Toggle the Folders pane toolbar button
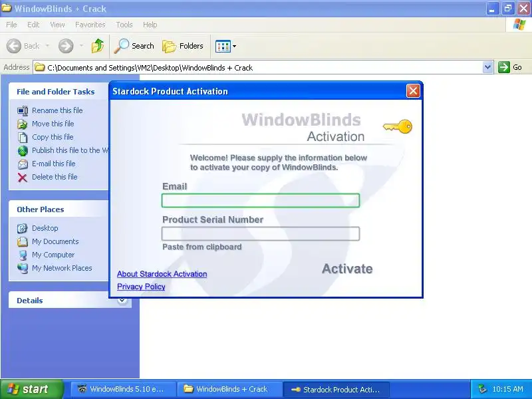This screenshot has height=399, width=532. click(183, 46)
